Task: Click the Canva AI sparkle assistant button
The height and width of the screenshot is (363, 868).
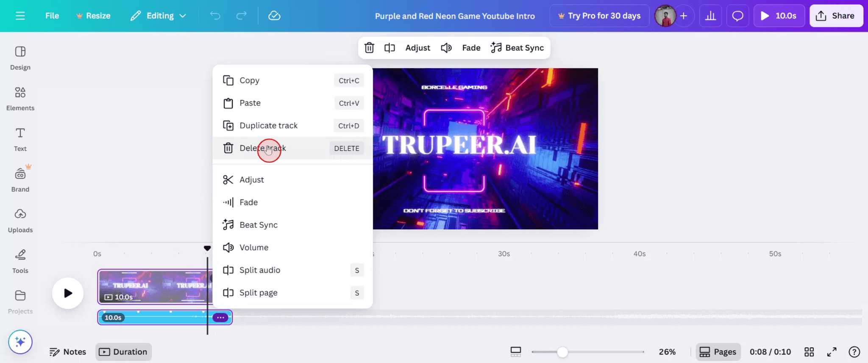Action: (x=20, y=342)
